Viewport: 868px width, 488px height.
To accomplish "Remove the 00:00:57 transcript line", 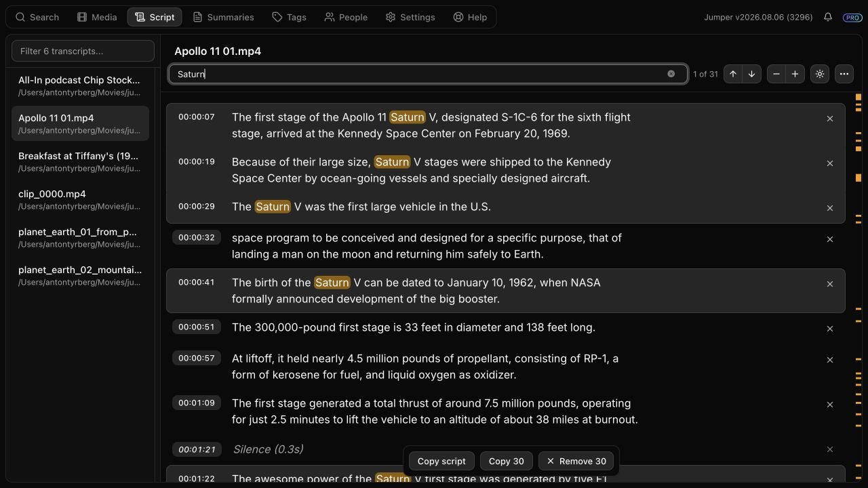I will coord(830,360).
